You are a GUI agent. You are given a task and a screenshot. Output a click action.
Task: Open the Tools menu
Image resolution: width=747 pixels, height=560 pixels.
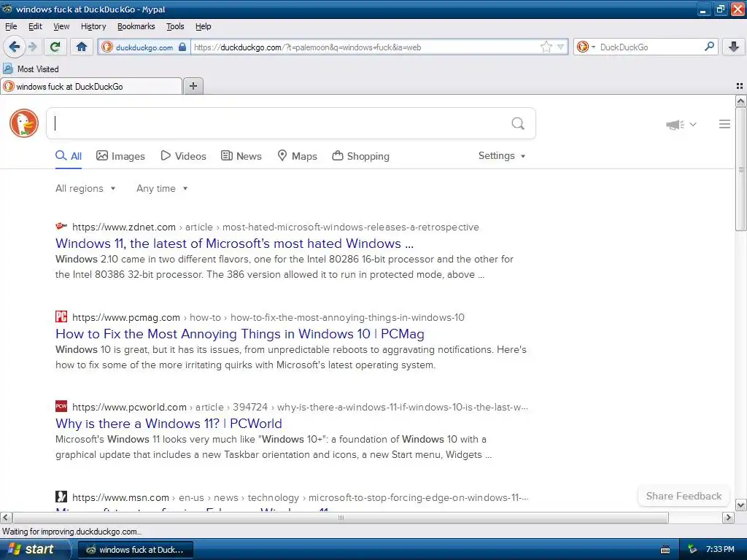175,26
